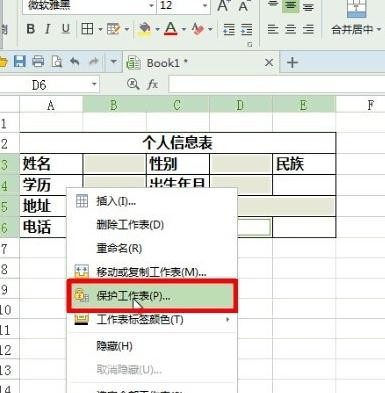The image size is (385, 393).
Task: Click into the formula bar
Action: [x=277, y=85]
